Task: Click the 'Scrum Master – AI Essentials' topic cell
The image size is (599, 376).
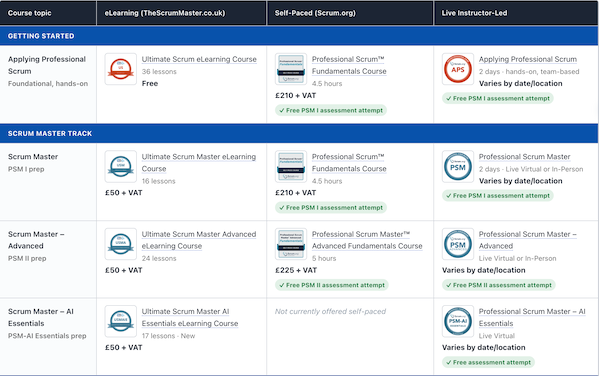Action: click(x=48, y=337)
